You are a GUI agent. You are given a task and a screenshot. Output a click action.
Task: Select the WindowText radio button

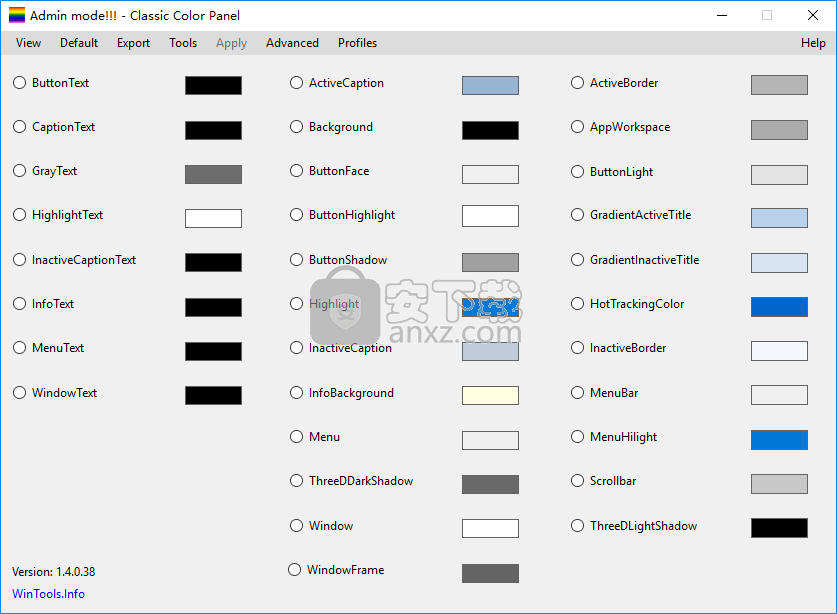tap(20, 393)
